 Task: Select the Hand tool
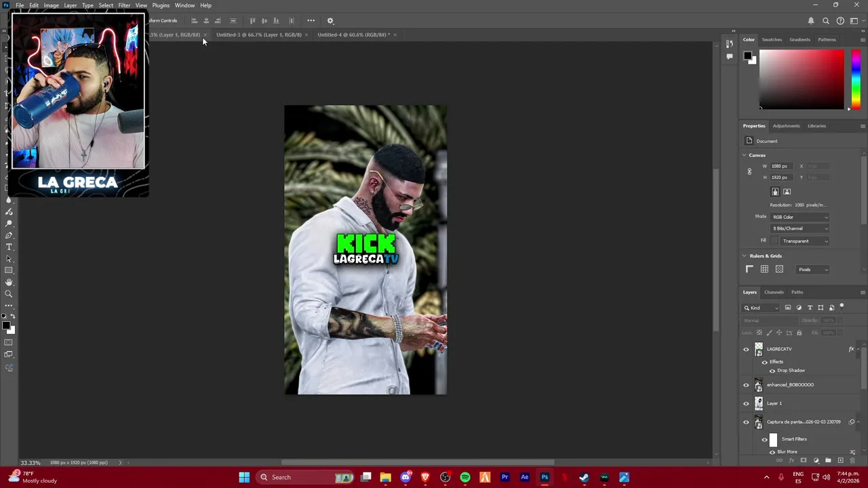pyautogui.click(x=9, y=282)
